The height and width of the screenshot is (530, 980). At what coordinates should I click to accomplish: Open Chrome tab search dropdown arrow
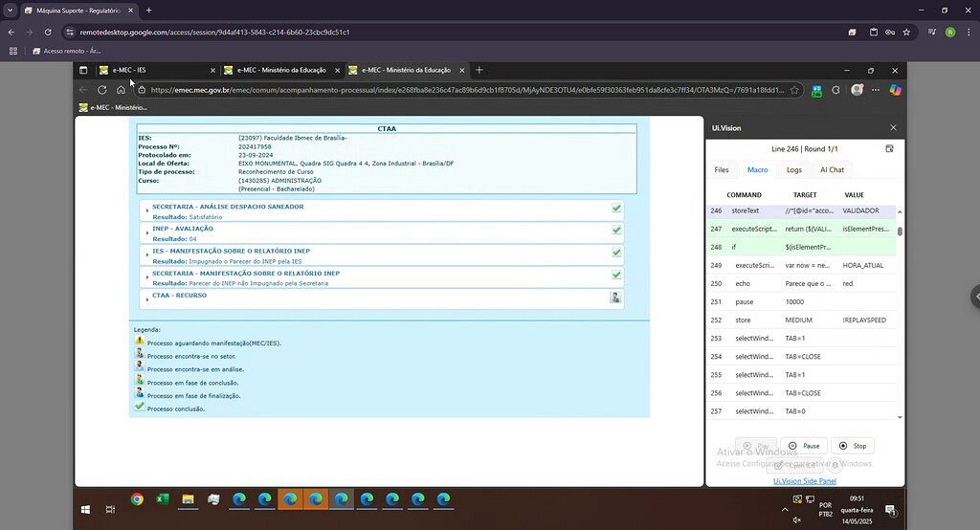10,11
